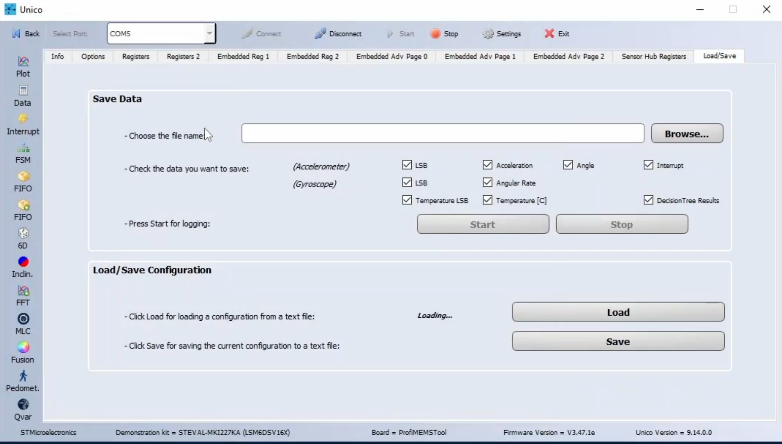Click the Demonstration kit status entry
The height and width of the screenshot is (444, 782).
click(x=202, y=433)
